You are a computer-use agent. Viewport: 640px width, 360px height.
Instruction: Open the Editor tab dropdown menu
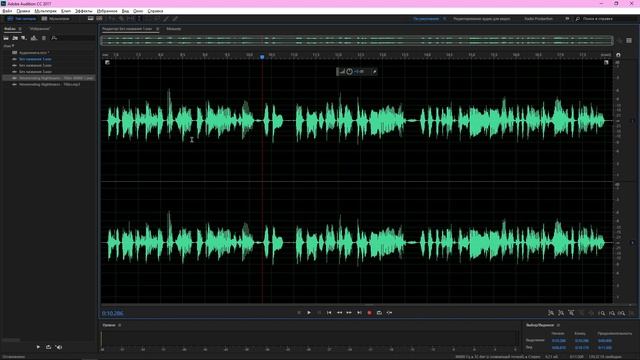point(158,29)
